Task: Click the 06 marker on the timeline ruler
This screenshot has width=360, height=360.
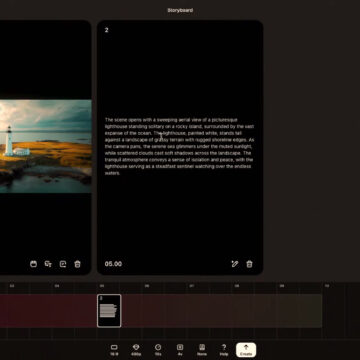Action: click(147, 286)
